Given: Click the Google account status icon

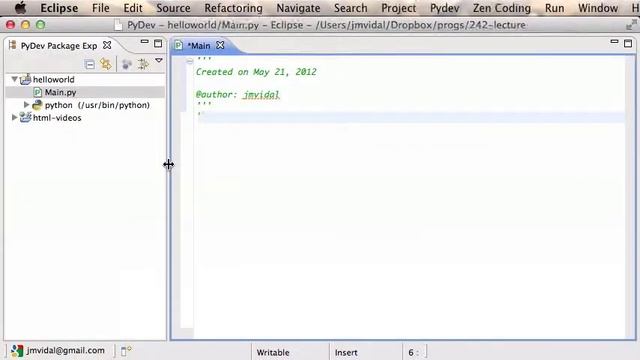Looking at the screenshot, I should coord(17,351).
